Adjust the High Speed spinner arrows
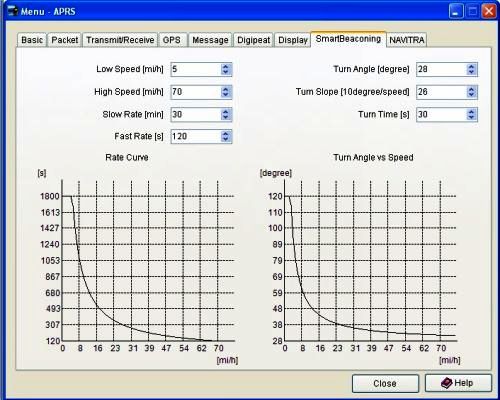 (x=226, y=92)
